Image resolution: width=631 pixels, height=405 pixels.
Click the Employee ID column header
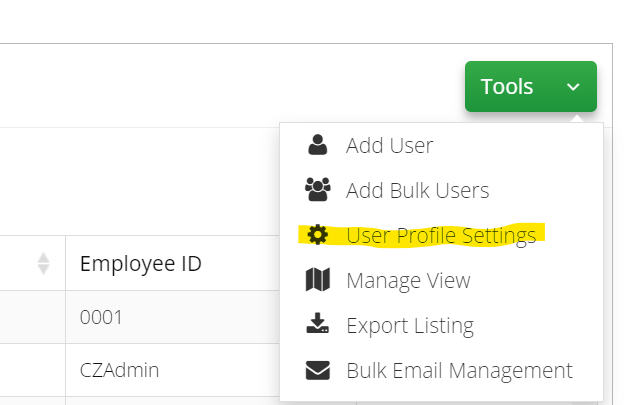pos(141,264)
